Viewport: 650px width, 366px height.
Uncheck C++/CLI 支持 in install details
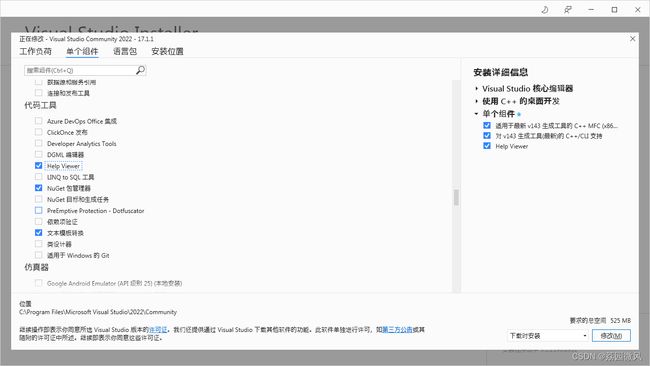[487, 136]
